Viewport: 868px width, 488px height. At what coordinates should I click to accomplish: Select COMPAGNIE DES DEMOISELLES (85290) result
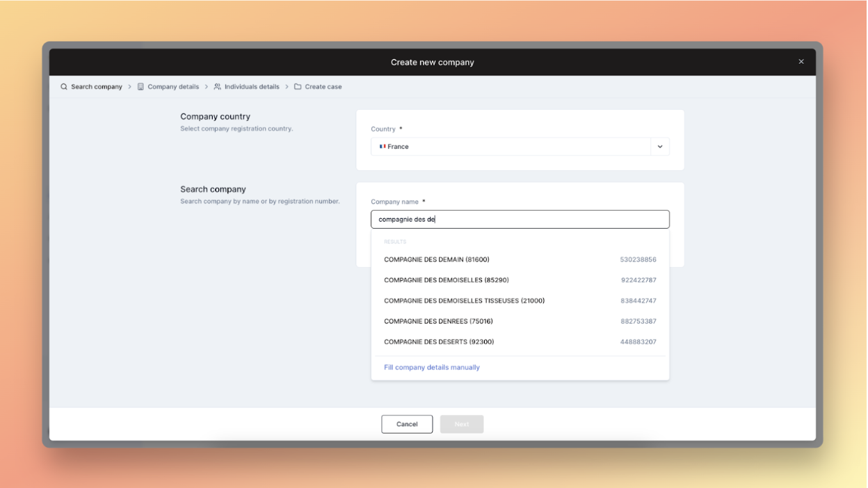[x=520, y=280]
